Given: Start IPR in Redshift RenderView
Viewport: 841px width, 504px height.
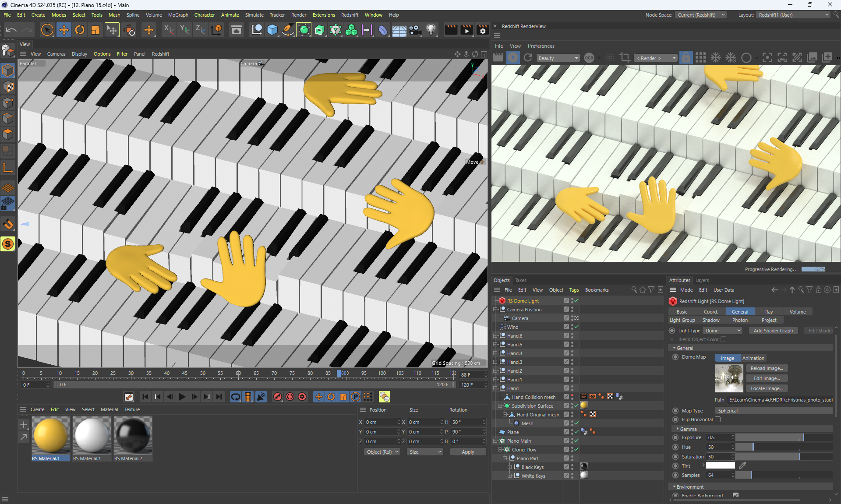Looking at the screenshot, I should point(513,58).
